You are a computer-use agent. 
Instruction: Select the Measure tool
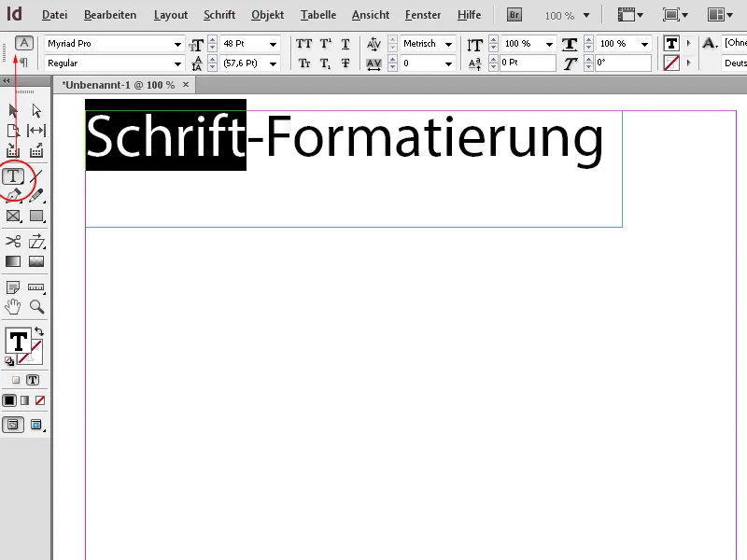pos(36,287)
